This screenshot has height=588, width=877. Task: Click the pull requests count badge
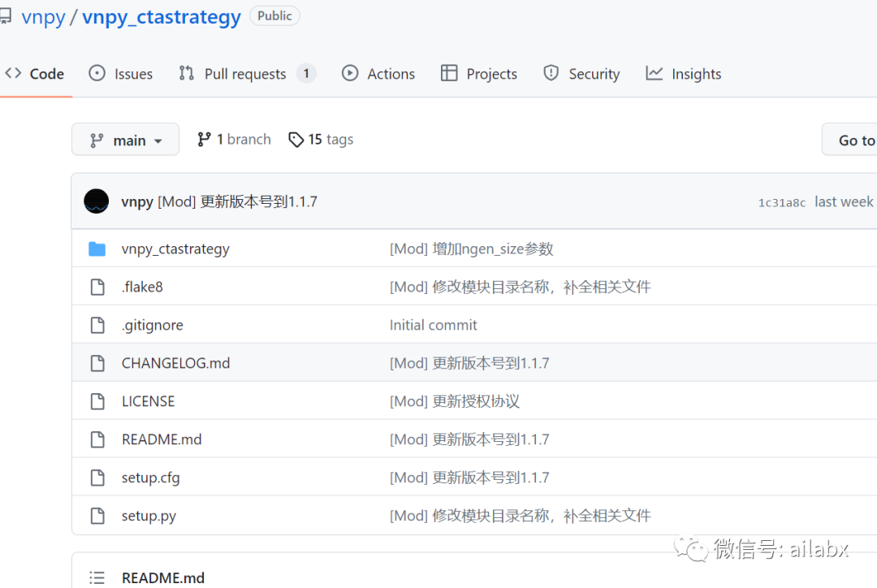coord(306,73)
